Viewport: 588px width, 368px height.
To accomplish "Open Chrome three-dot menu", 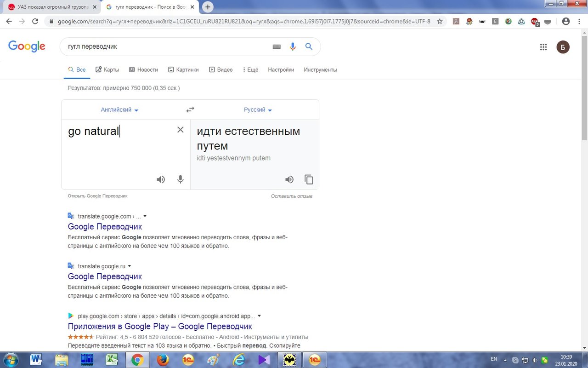I will [x=579, y=21].
